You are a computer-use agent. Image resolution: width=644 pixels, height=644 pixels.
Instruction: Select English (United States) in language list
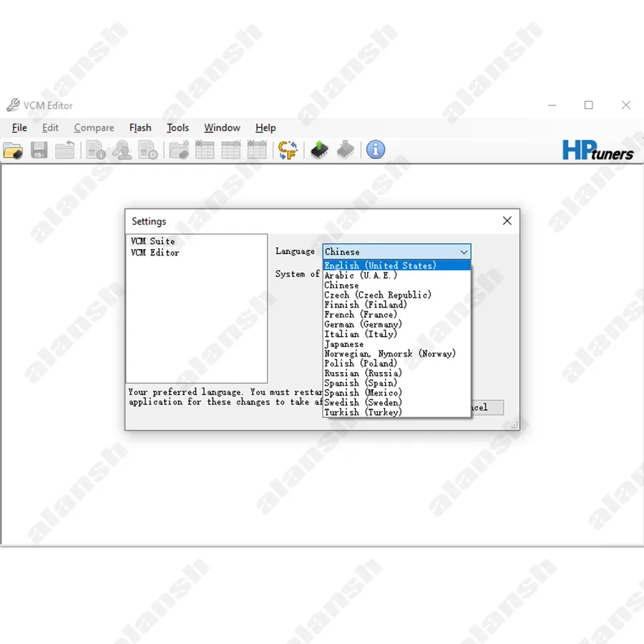396,265
